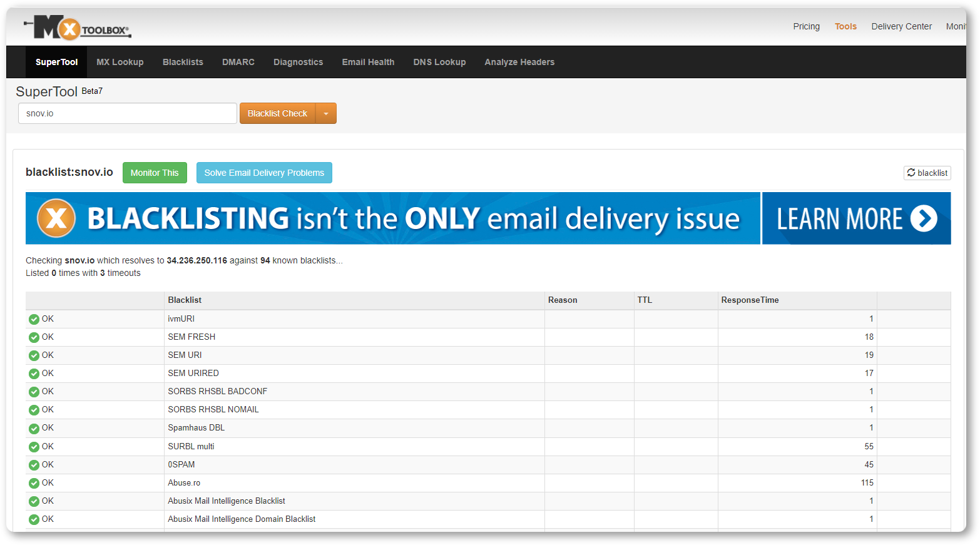980x545 pixels.
Task: Switch to the Blacklists tab
Action: click(x=183, y=62)
